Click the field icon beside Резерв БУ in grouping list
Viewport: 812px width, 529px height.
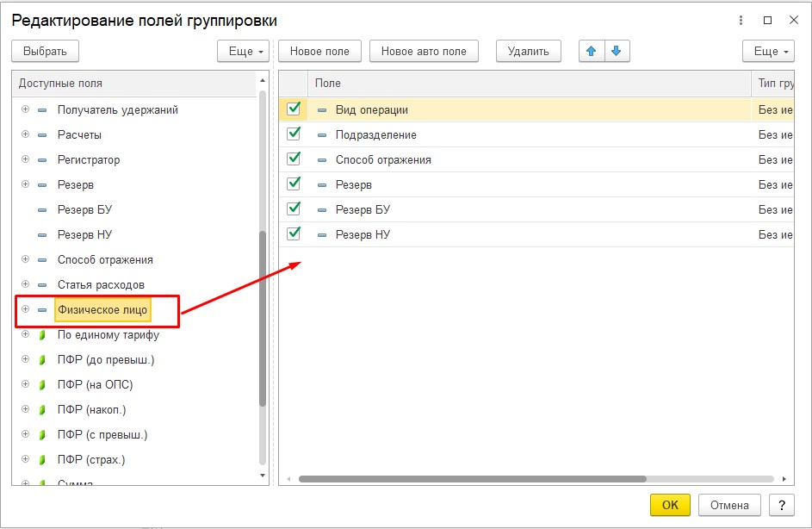[x=321, y=210]
